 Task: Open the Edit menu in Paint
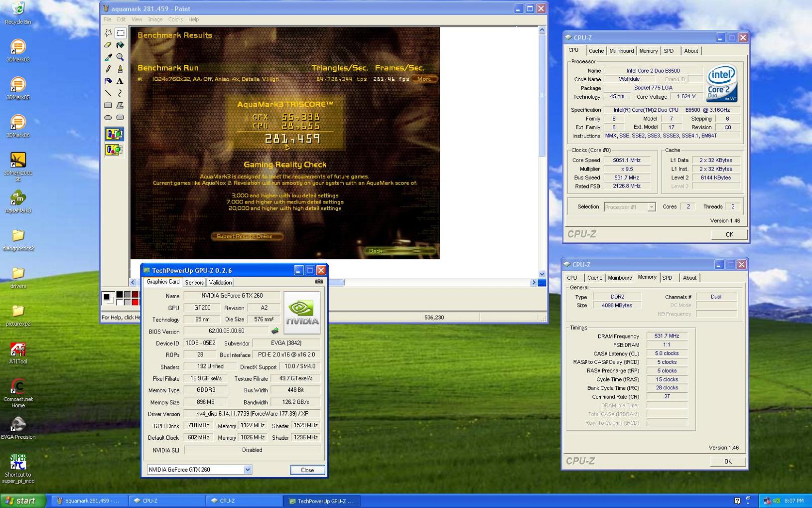[x=121, y=19]
